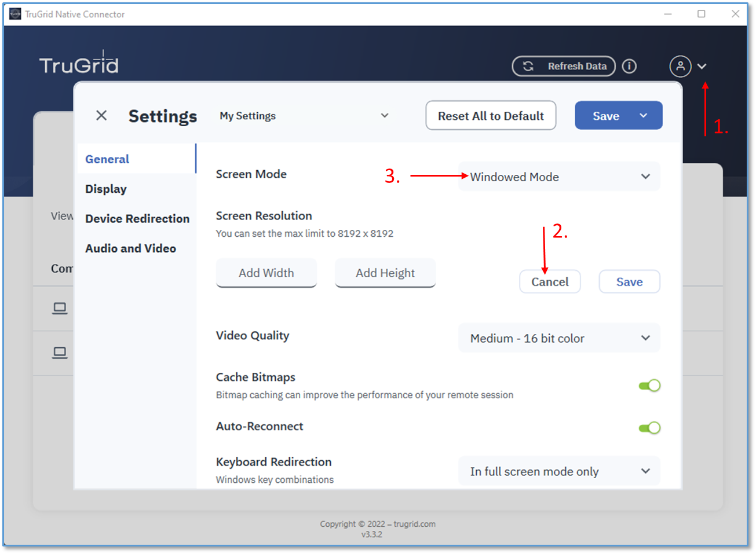Click the info icon next to Refresh Data

(x=629, y=66)
